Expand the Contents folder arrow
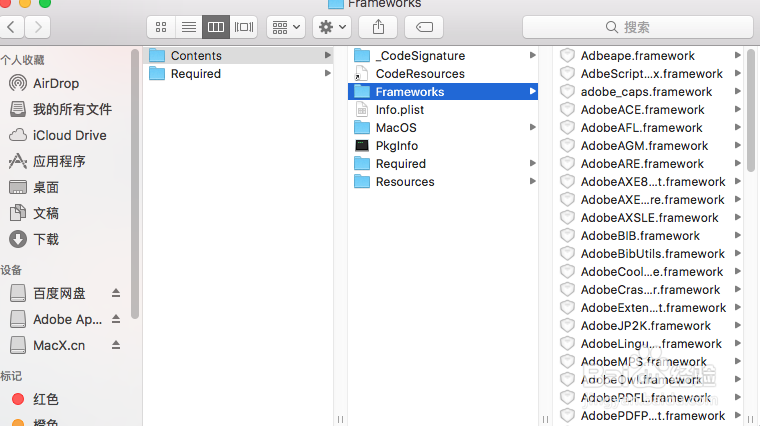The image size is (760, 426). pos(328,55)
